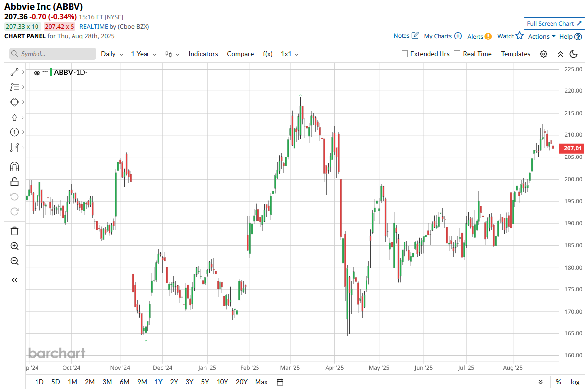Toggle the lock drawings padlock
This screenshot has width=588, height=392.
[x=14, y=182]
